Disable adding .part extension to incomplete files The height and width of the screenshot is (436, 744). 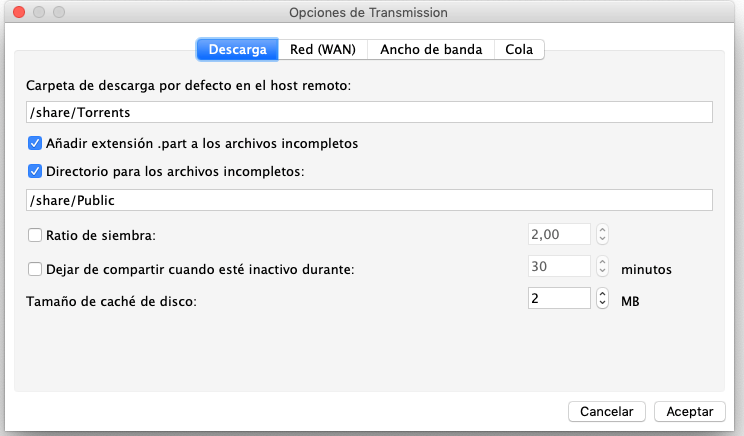36,143
